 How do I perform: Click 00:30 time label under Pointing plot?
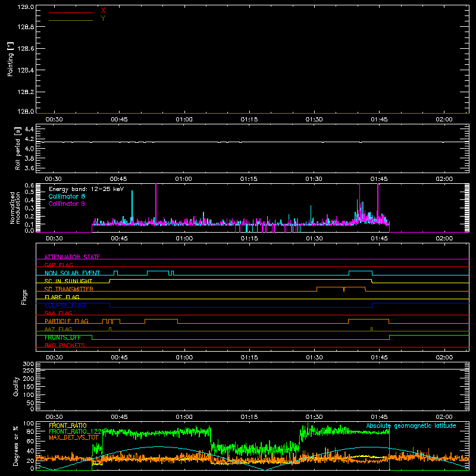[54, 120]
